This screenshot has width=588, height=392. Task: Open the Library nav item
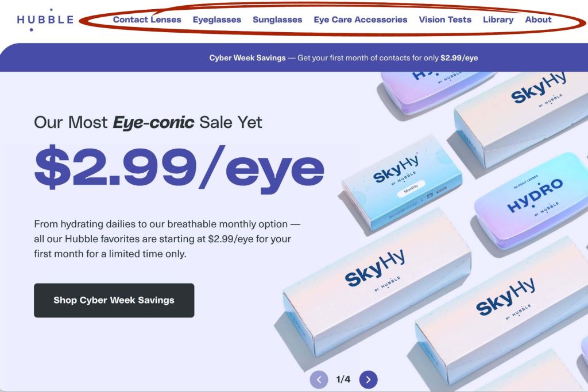click(498, 20)
